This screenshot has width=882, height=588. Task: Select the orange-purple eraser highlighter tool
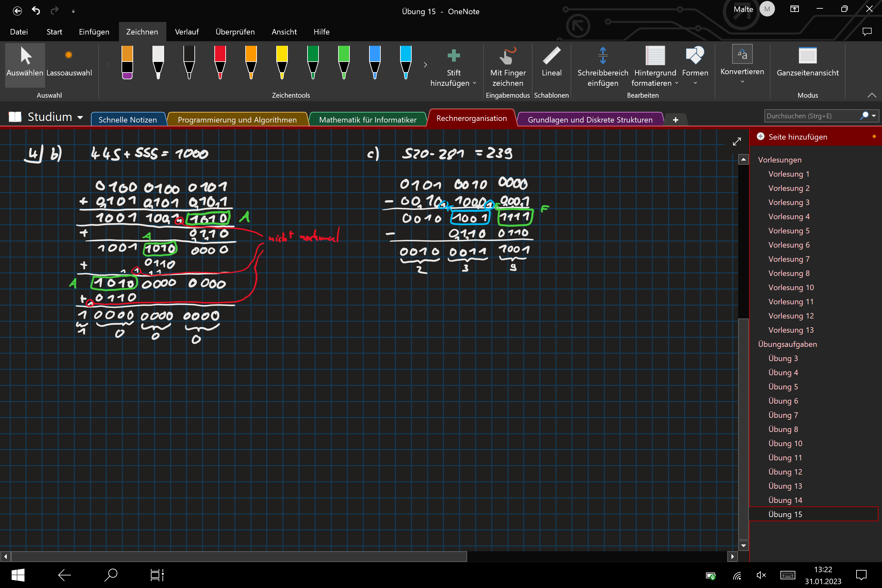coord(127,62)
